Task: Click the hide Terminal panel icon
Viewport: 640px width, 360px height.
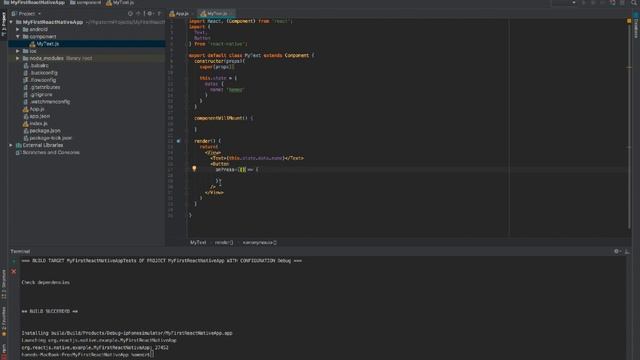Action: 627,251
